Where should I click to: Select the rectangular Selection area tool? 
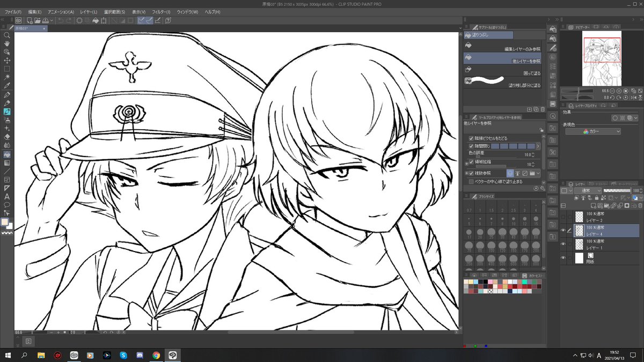(7, 69)
